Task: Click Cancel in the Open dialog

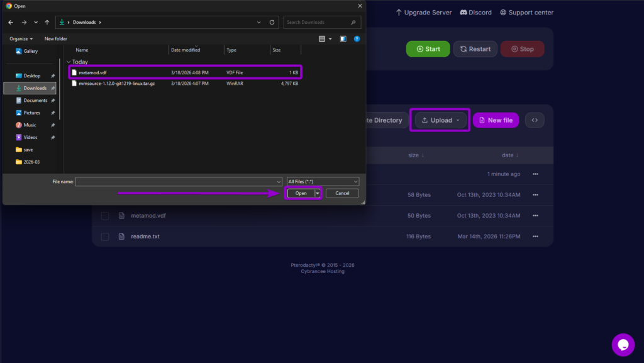Action: click(x=342, y=193)
